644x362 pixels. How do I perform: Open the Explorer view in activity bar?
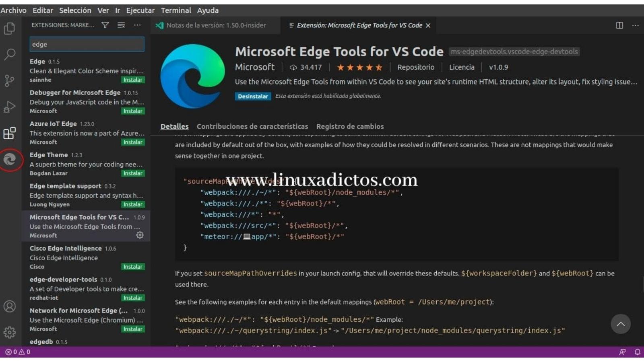click(x=10, y=29)
